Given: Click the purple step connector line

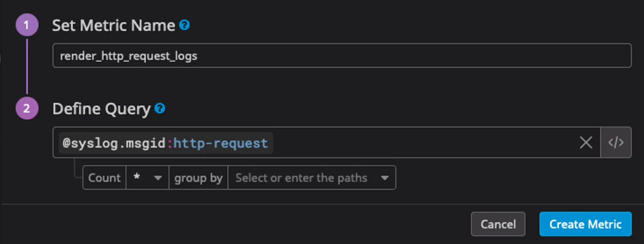Looking at the screenshot, I should tap(26, 66).
